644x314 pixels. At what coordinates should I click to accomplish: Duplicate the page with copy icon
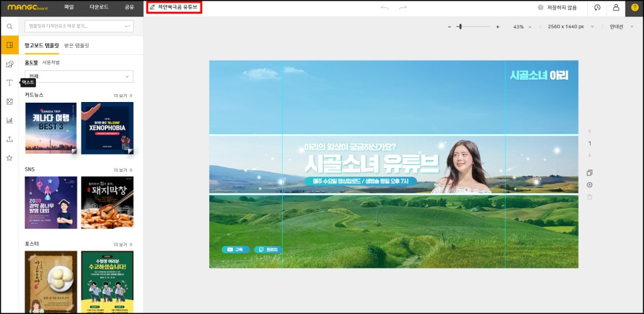coord(590,173)
